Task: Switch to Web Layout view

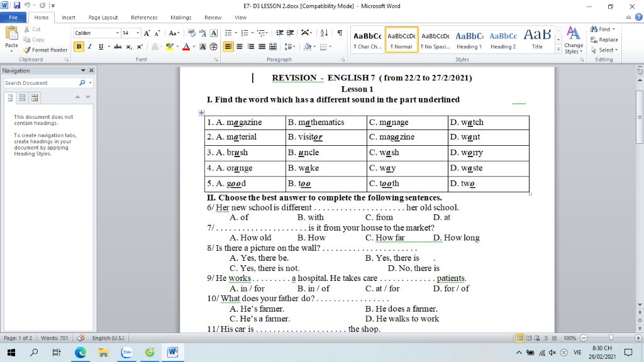Action: pos(537,337)
